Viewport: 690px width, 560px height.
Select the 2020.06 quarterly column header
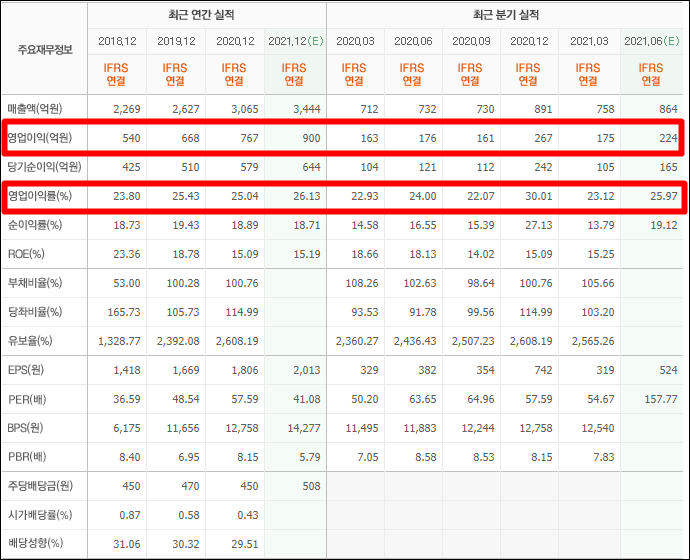pos(413,41)
